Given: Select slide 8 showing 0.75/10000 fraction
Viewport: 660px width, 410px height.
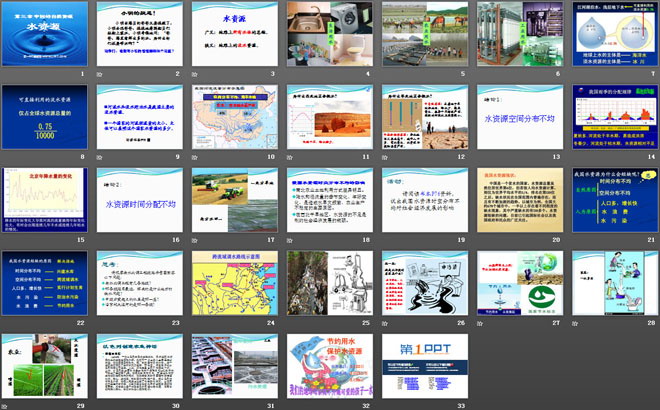Looking at the screenshot, I should coord(42,118).
